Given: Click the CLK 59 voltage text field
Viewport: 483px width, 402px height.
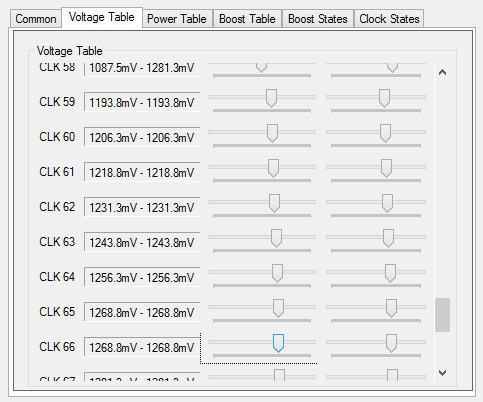Looking at the screenshot, I should point(142,102).
